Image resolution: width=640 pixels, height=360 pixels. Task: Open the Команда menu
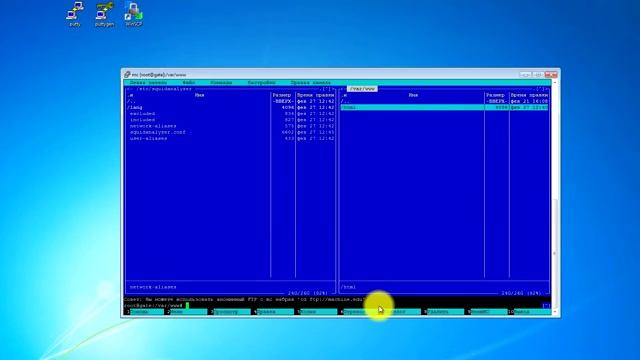coord(221,82)
